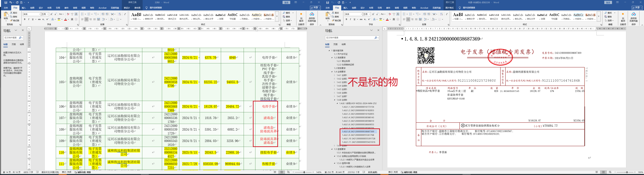Screen dimensions: 644x175
Task: Switch to 结果 tab in 投标文件 navigation pane
Action: click(x=344, y=44)
